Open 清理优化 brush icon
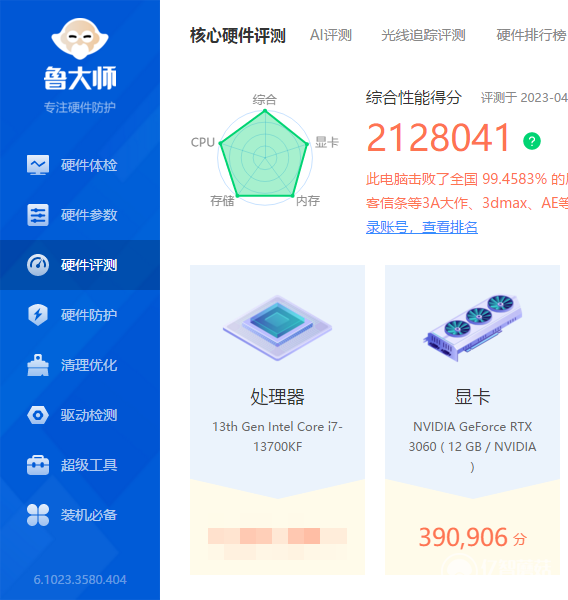 click(38, 365)
